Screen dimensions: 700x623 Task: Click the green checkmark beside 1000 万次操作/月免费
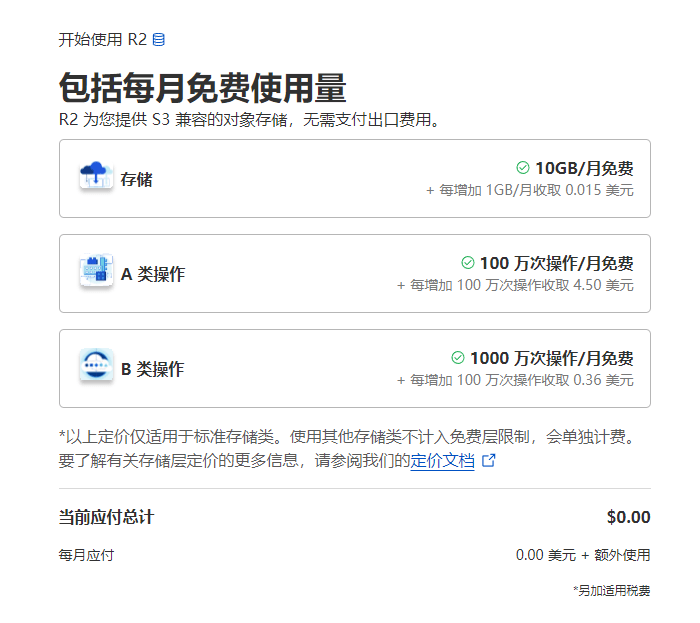pos(458,358)
